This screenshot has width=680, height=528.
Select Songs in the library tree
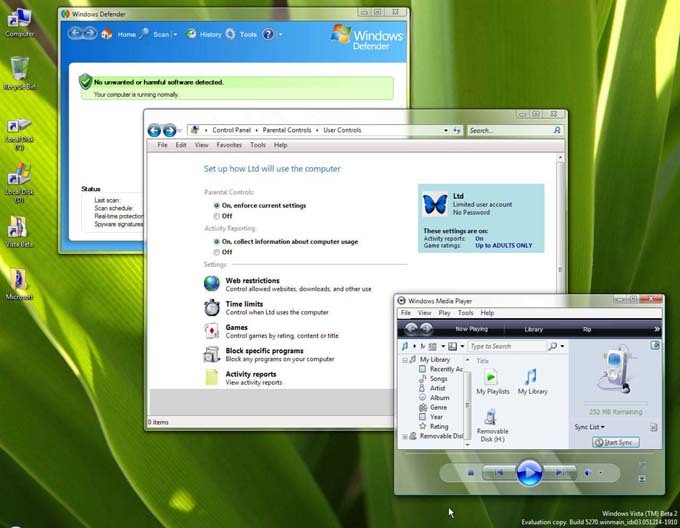click(x=434, y=378)
